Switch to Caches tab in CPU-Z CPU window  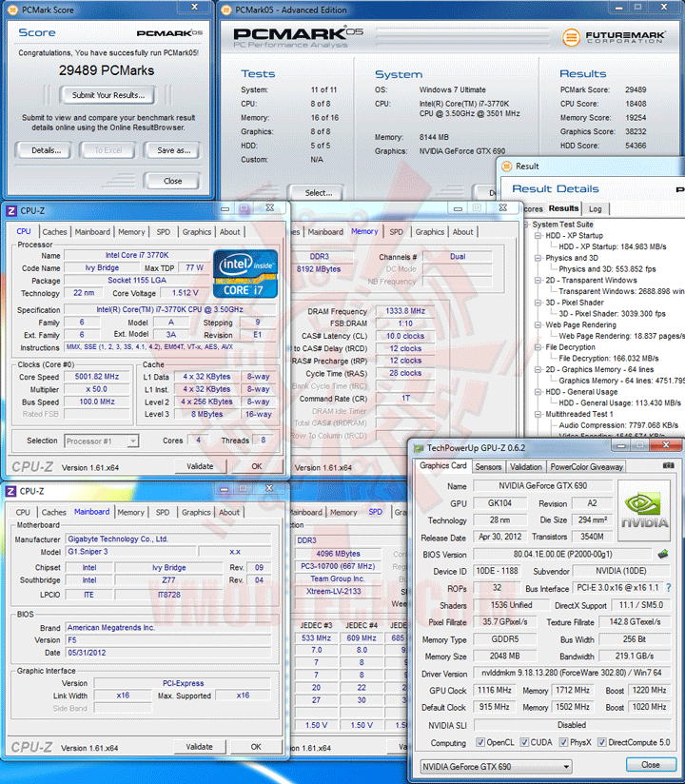54,232
